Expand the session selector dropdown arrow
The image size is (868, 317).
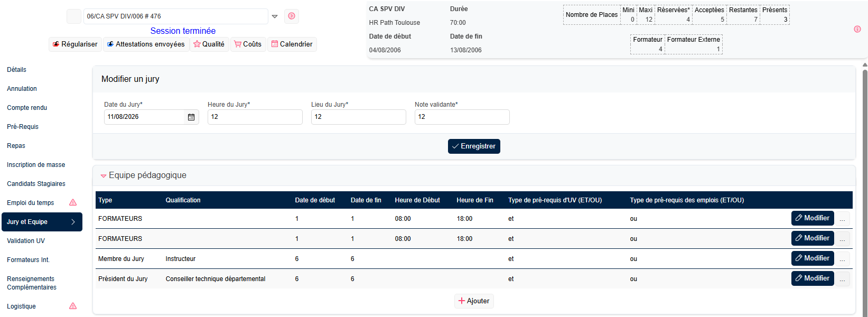(275, 16)
